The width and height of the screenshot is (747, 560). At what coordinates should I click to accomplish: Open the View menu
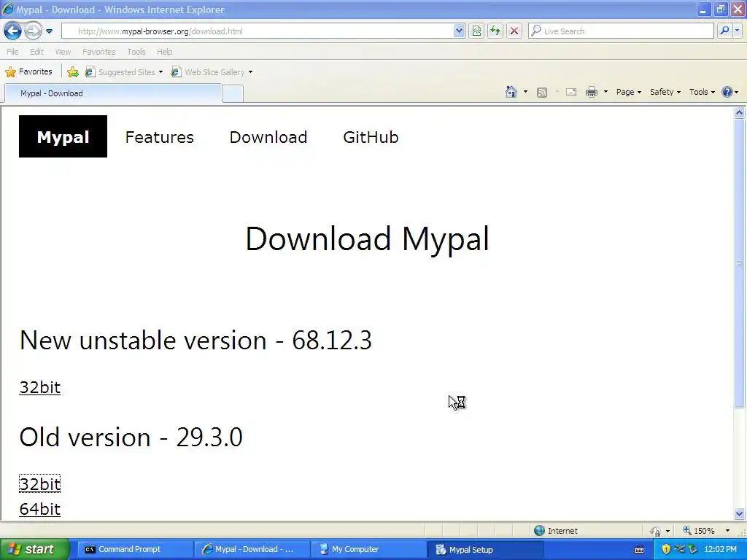tap(63, 52)
